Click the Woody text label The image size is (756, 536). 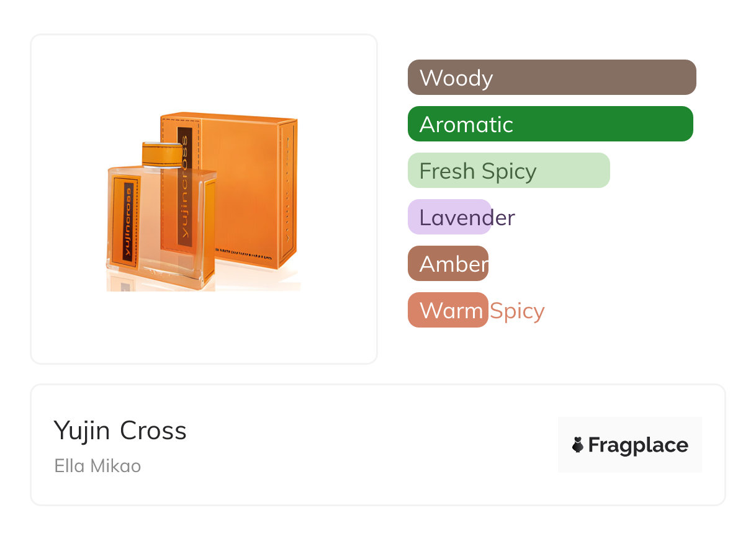point(456,78)
